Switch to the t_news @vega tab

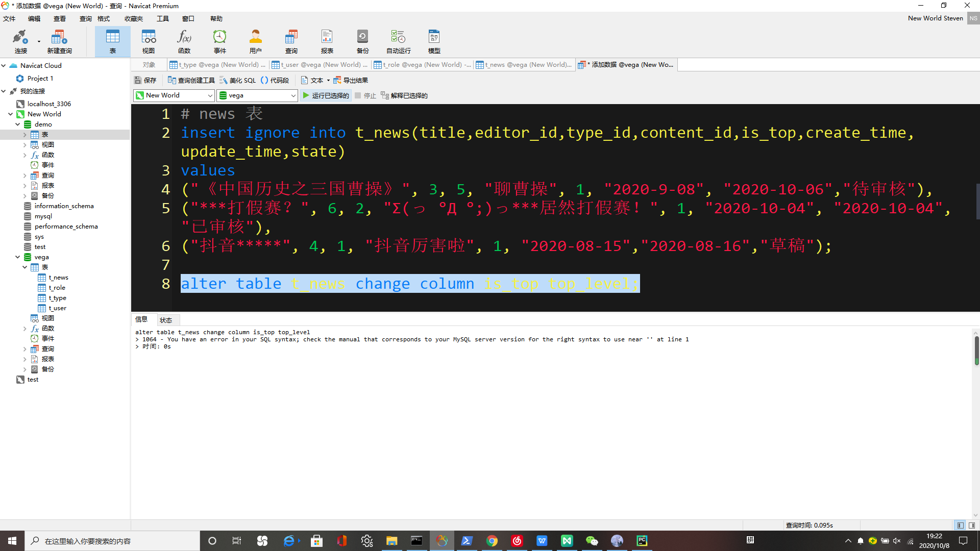point(524,65)
